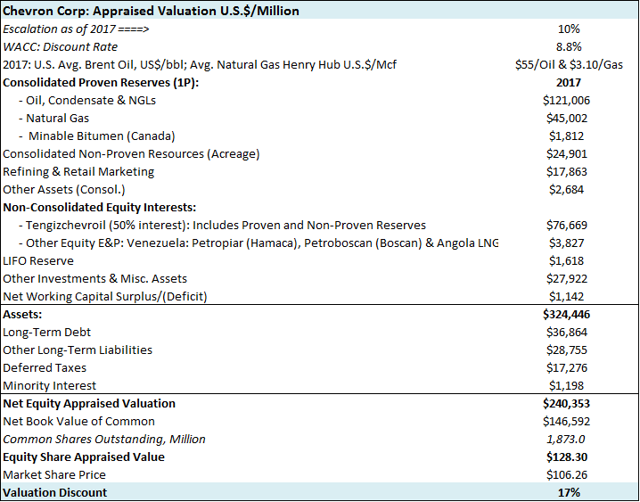
Task: Select the $1,142 value
Action: [x=567, y=296]
